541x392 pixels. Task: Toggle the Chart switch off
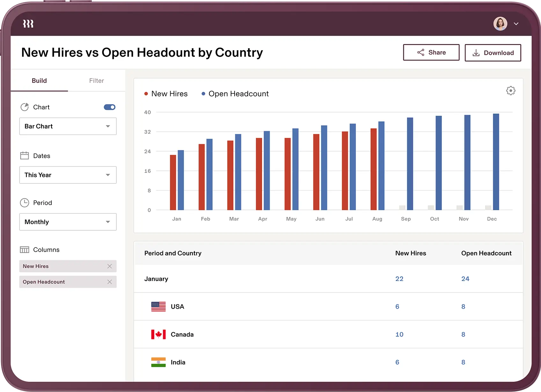[x=109, y=107]
